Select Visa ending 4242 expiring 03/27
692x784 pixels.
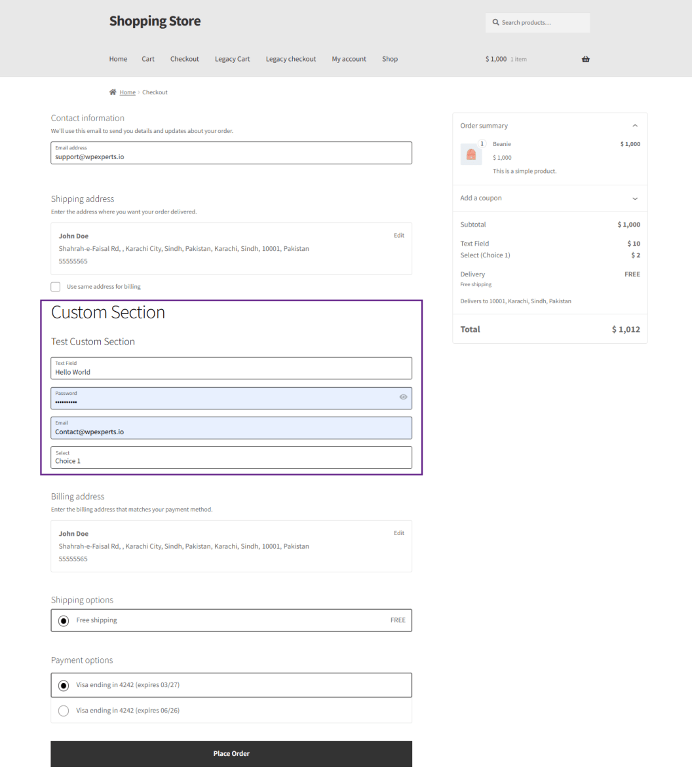coord(64,685)
